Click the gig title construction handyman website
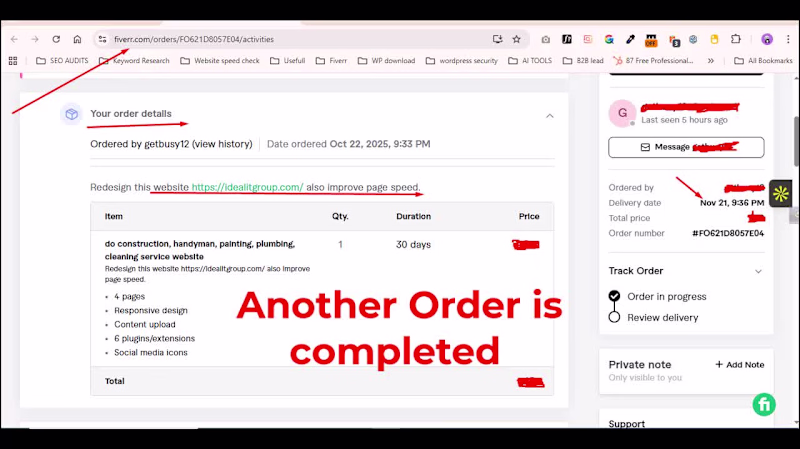Screen dimensions: 800x449 tap(200, 250)
